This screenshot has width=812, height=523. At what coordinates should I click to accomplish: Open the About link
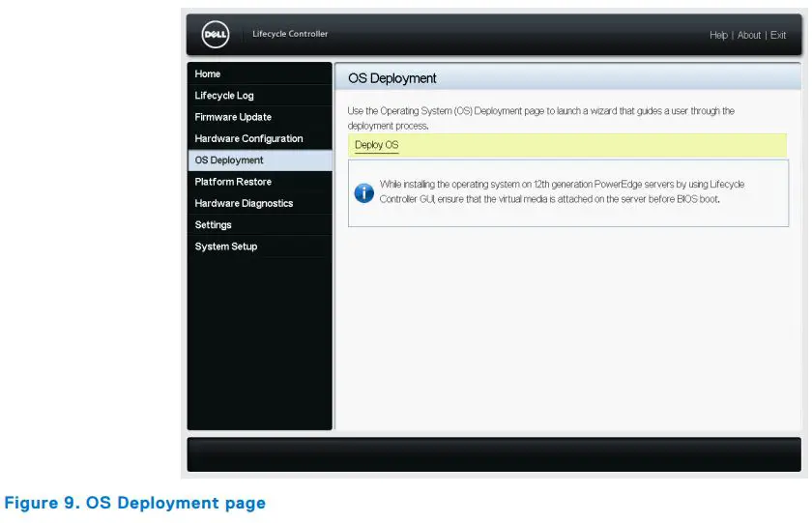749,35
